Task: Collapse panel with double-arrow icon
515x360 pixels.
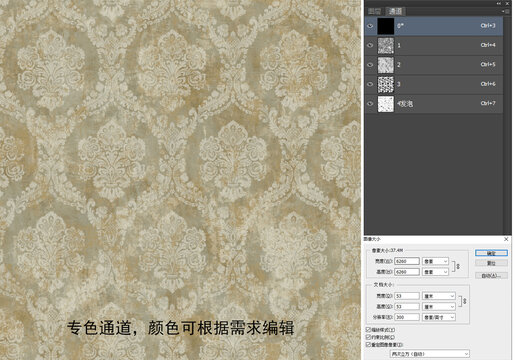Action: 499,3
